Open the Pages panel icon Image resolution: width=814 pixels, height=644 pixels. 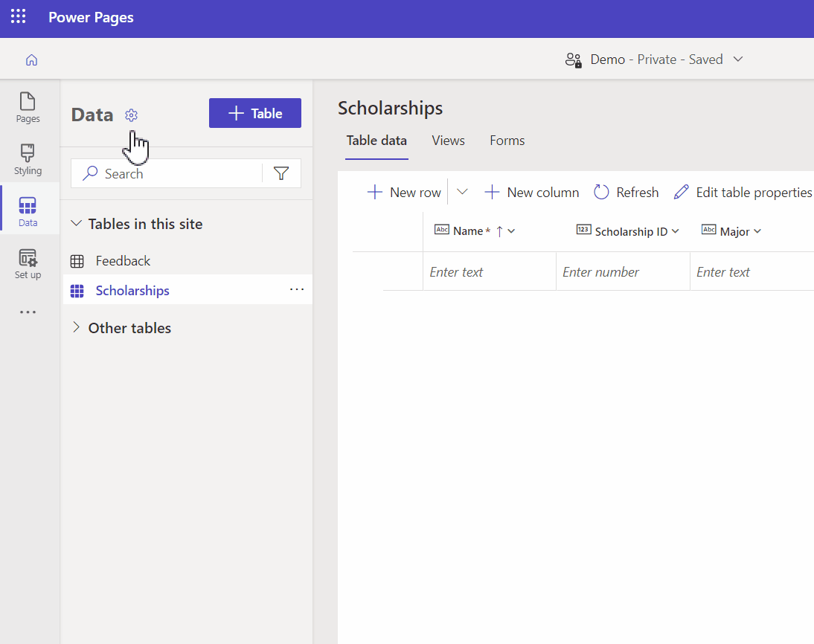click(x=28, y=106)
